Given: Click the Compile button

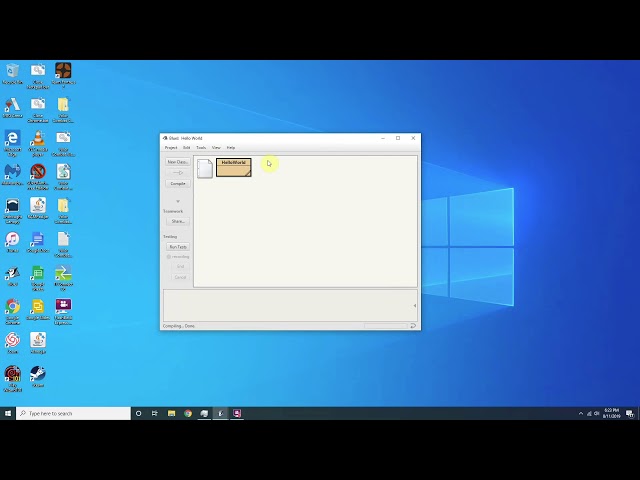Looking at the screenshot, I should [x=178, y=184].
